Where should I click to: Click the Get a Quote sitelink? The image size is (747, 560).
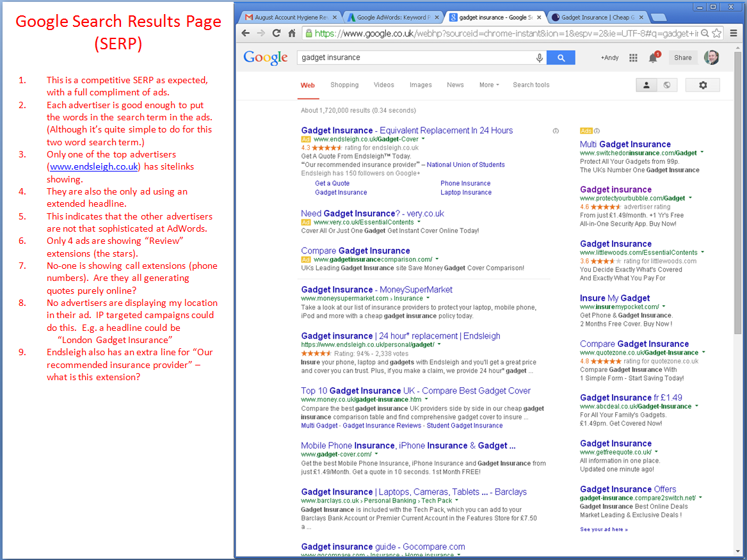coord(332,183)
